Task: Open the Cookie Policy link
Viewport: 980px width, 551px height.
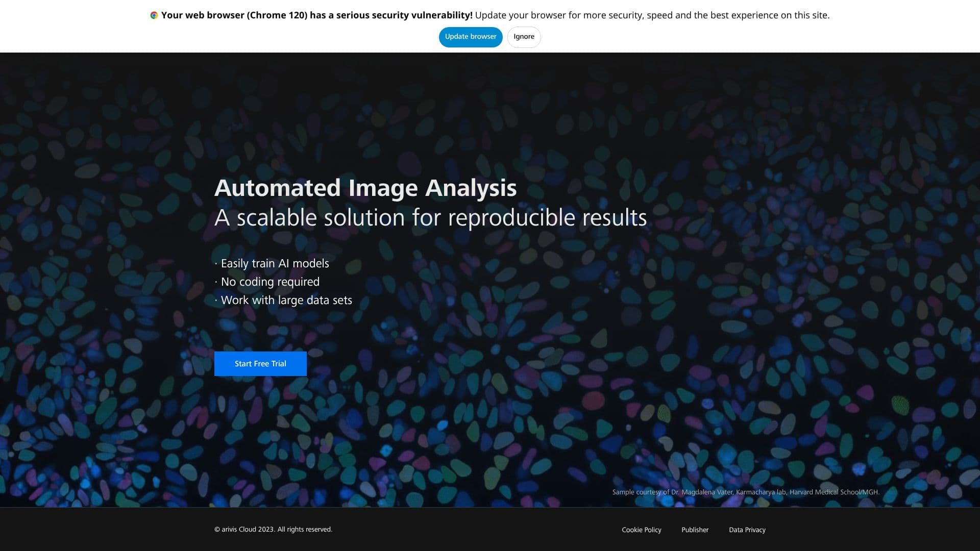Action: tap(642, 530)
